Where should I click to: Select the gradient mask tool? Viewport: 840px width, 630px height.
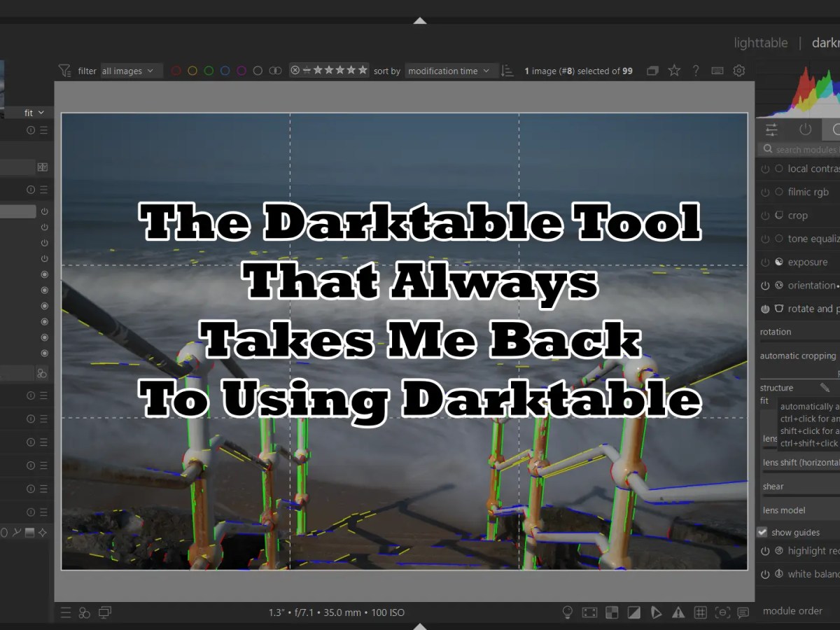29,533
